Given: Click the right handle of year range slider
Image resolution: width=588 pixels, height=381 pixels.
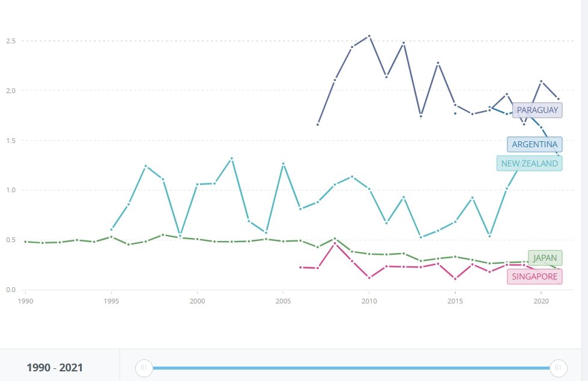Looking at the screenshot, I should pyautogui.click(x=558, y=368).
